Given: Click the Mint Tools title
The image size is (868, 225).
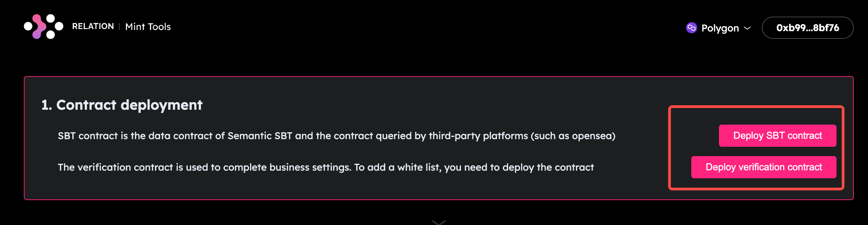Looking at the screenshot, I should [148, 27].
